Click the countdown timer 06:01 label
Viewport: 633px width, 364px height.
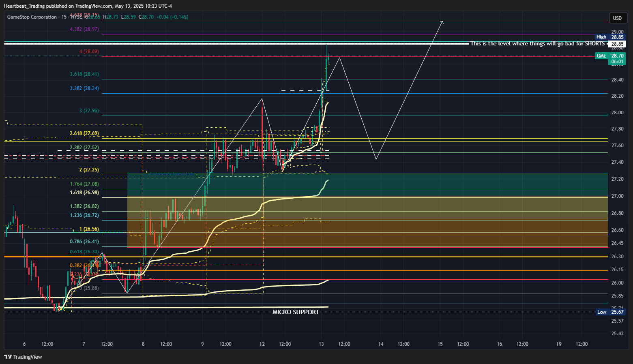[617, 62]
